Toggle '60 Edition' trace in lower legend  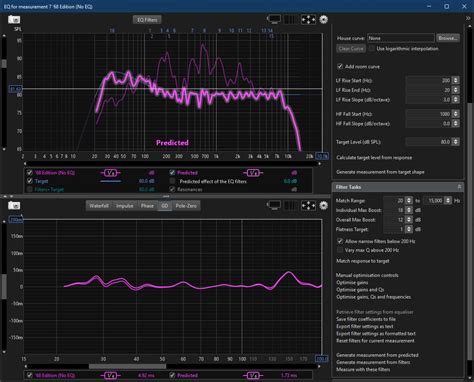(30, 376)
